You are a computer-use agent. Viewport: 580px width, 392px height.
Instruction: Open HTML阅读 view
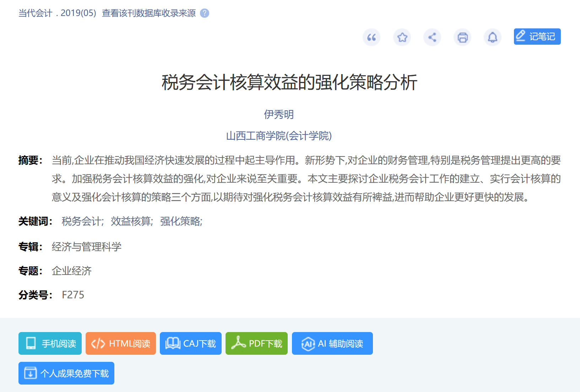pos(121,343)
